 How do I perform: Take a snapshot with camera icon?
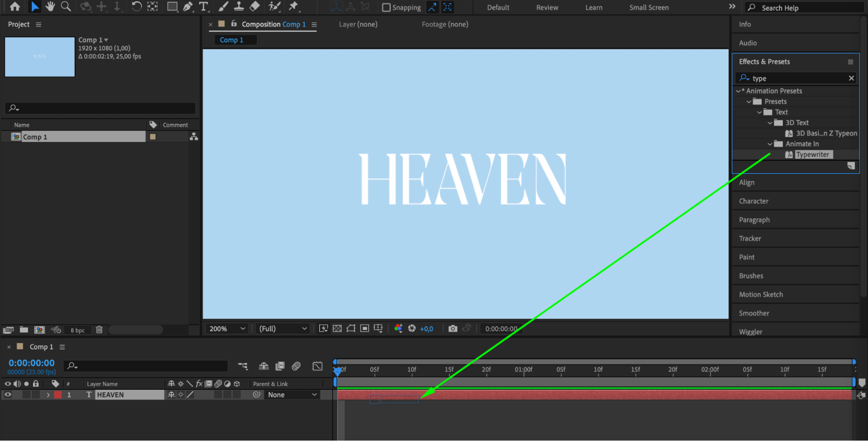pyautogui.click(x=452, y=328)
